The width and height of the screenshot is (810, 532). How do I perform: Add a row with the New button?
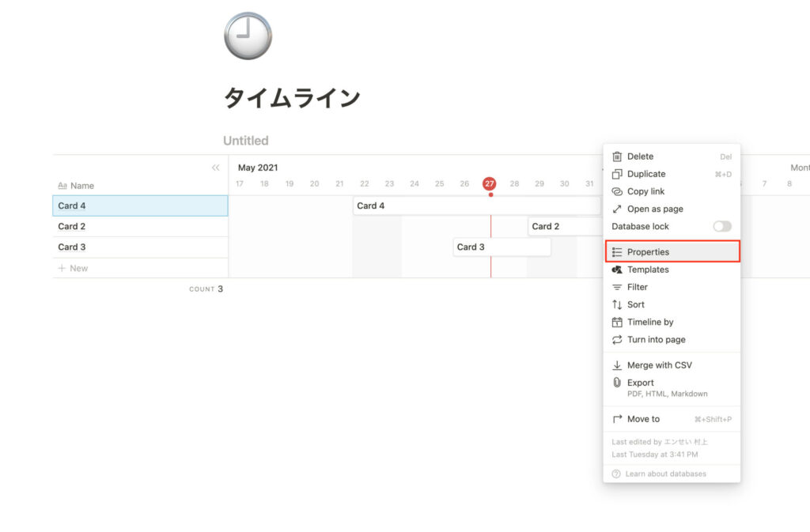pyautogui.click(x=141, y=268)
